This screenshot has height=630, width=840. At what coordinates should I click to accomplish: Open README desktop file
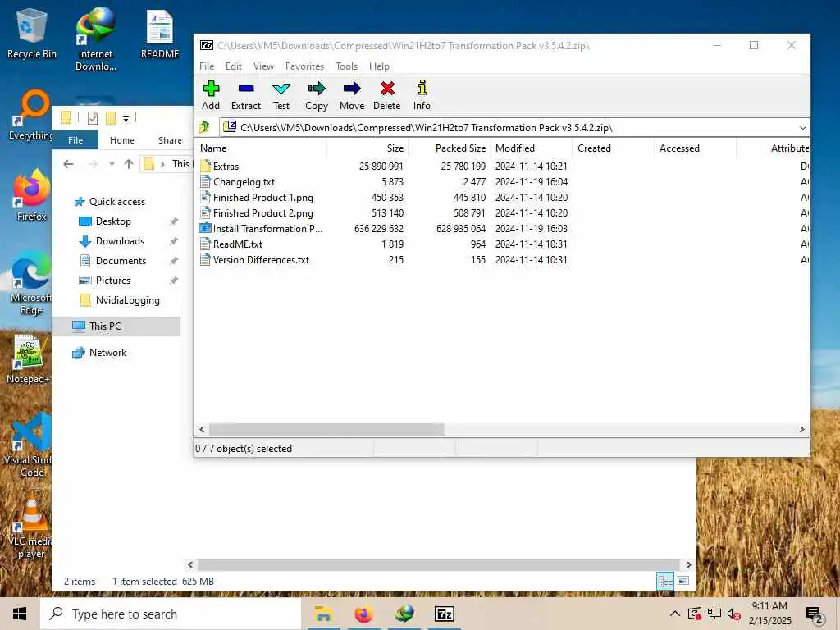160,34
